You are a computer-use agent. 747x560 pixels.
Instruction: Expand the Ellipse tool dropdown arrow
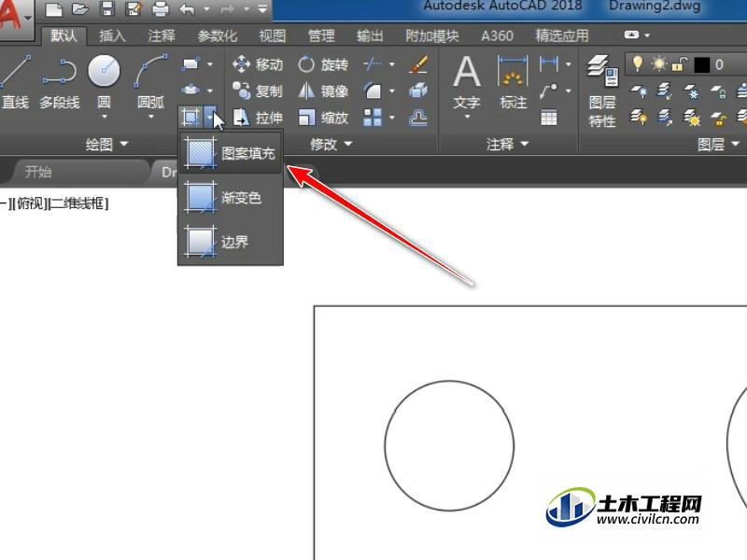tap(209, 90)
